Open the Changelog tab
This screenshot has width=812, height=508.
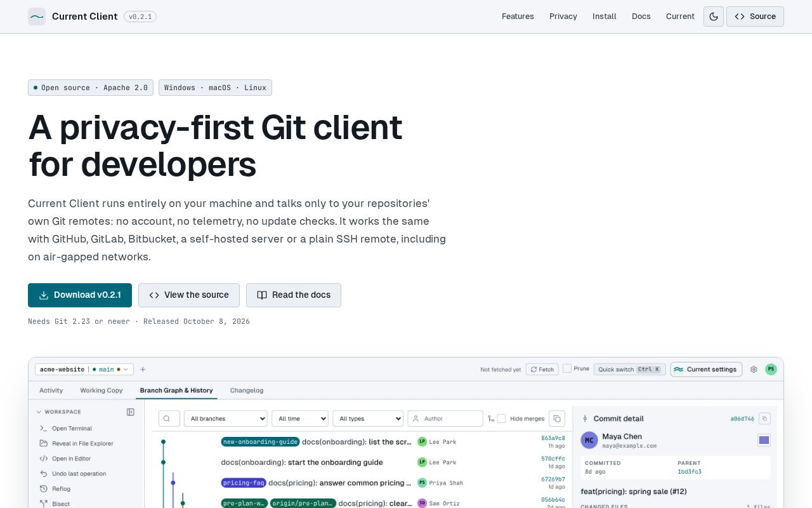[247, 391]
